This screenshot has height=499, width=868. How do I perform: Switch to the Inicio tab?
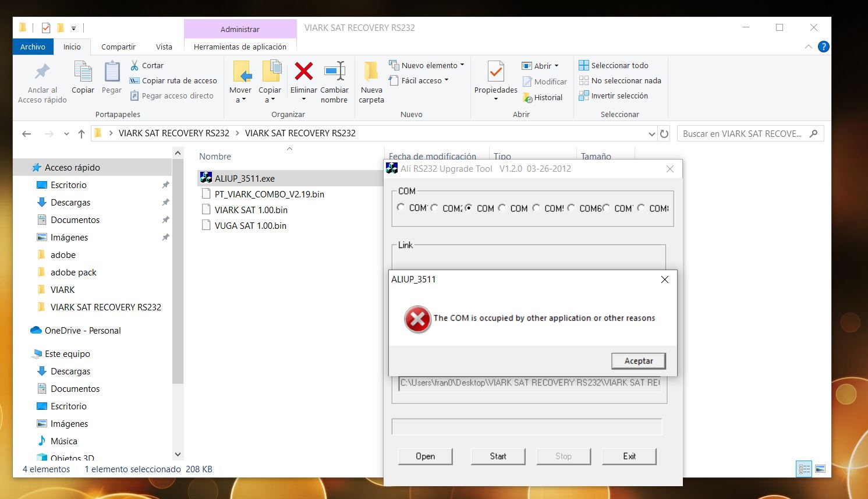click(x=72, y=47)
